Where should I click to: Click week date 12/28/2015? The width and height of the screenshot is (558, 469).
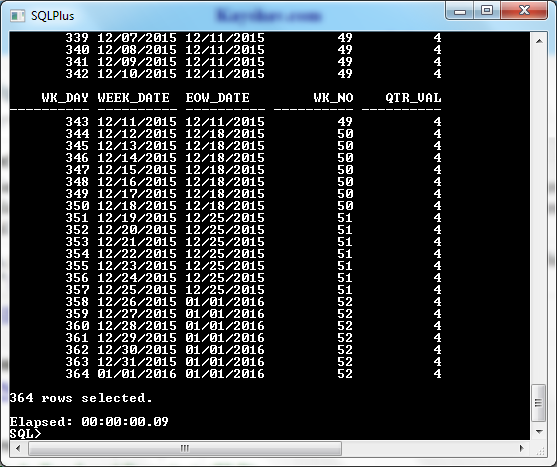[x=137, y=326]
